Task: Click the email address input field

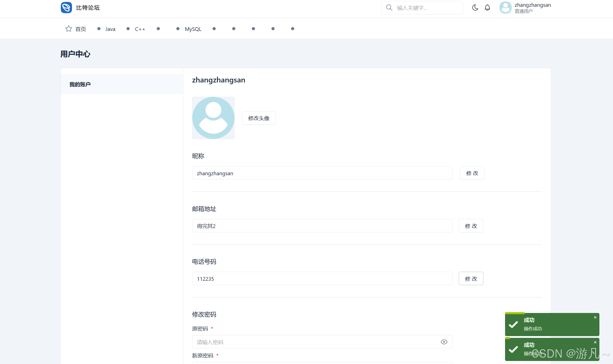Action: tap(322, 226)
